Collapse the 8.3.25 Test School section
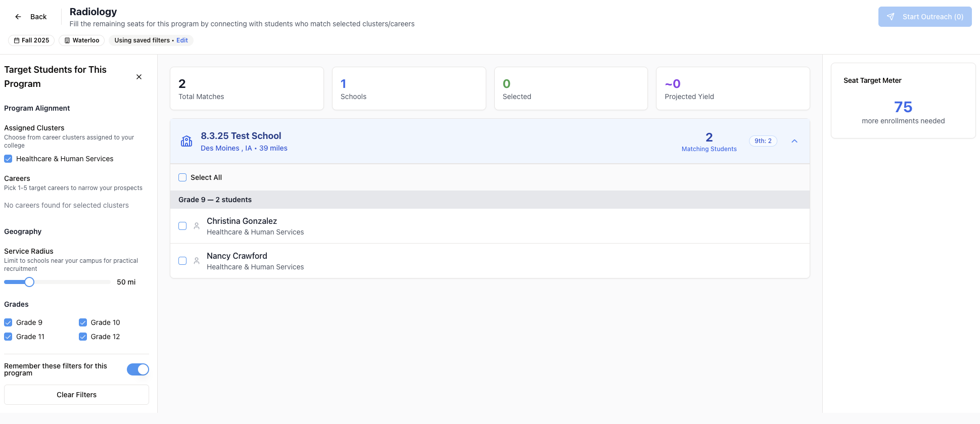The width and height of the screenshot is (980, 424). 795,141
